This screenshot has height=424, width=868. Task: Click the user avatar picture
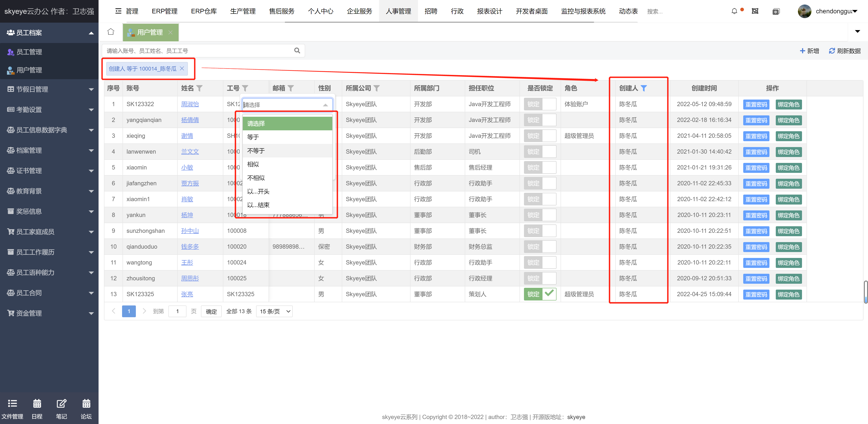pyautogui.click(x=804, y=11)
